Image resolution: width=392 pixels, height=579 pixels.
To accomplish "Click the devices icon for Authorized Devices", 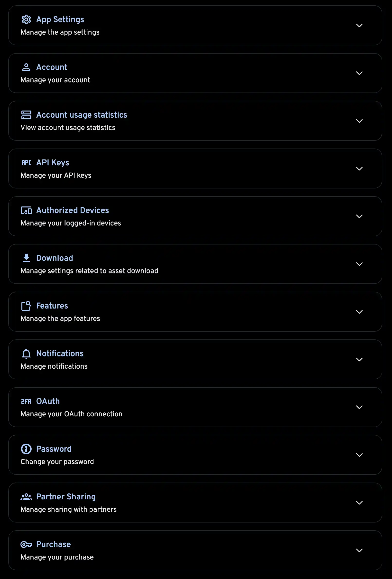I will point(26,211).
